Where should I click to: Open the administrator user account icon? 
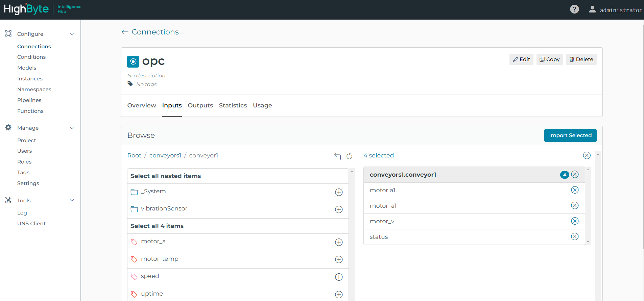[x=592, y=9]
